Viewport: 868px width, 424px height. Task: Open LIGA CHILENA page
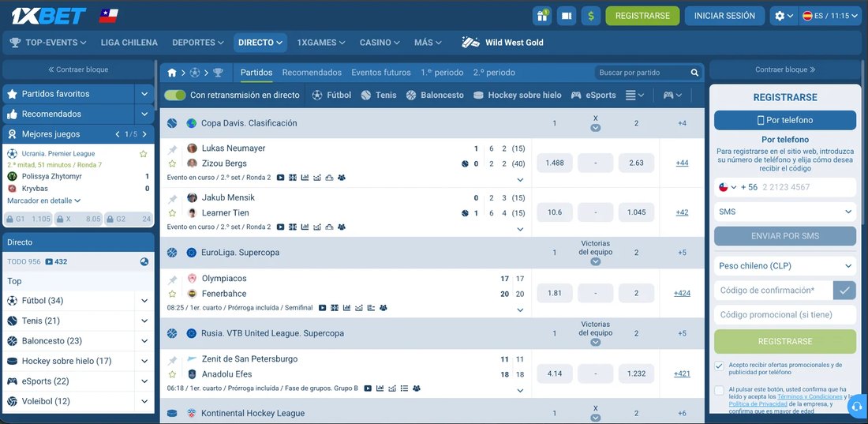tap(129, 42)
